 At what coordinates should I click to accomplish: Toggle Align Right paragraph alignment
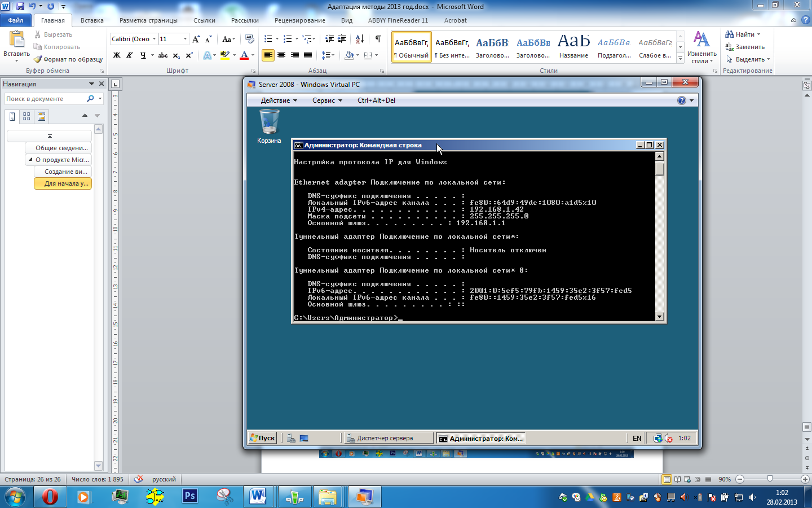(x=294, y=55)
